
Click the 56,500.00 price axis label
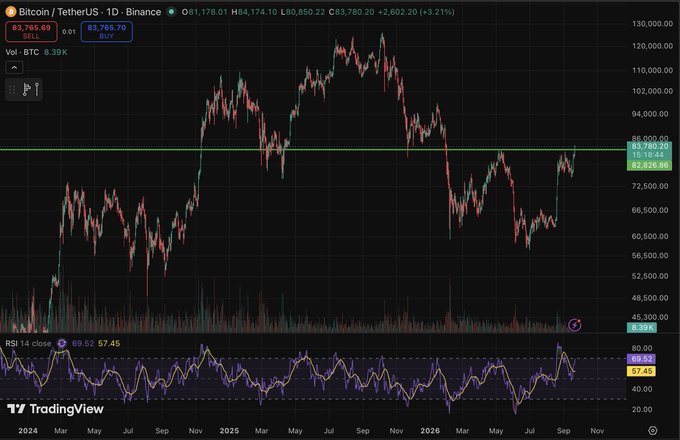[650, 256]
